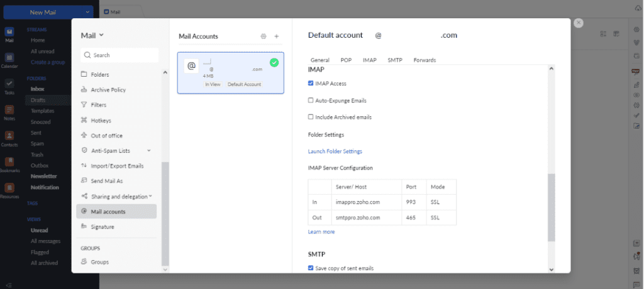Click the Sharing and delegation icon
Image resolution: width=644 pixels, height=289 pixels.
[x=84, y=196]
